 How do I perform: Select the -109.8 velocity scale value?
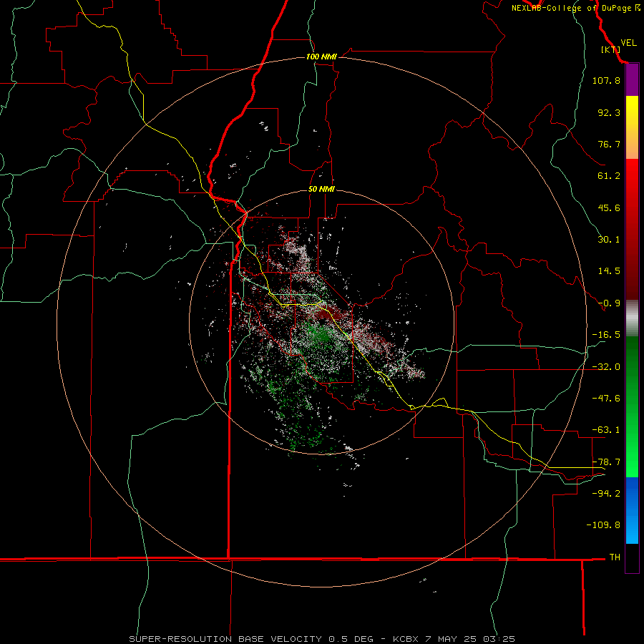click(x=603, y=525)
